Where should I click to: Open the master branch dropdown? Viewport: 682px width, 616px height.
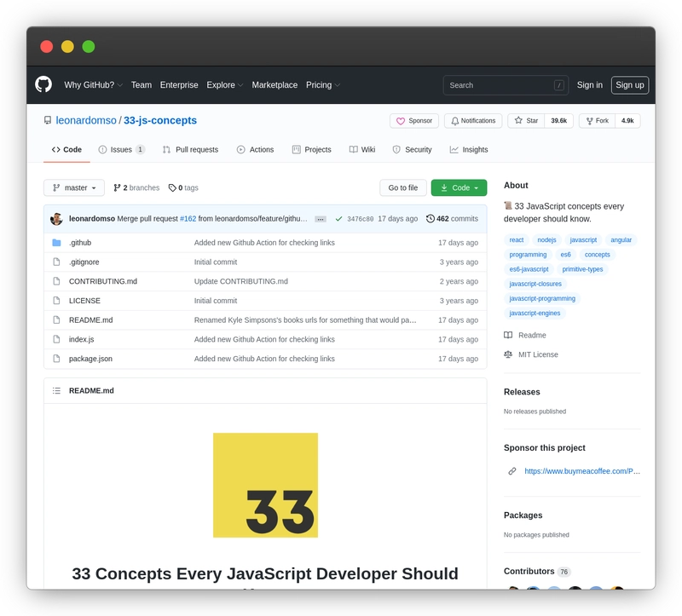pos(74,187)
